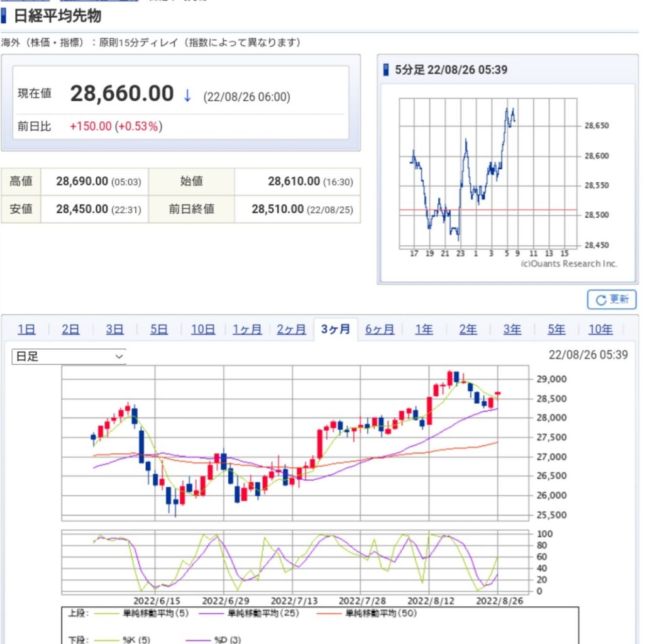Select the 10日 period tab
The image size is (645, 644).
203,329
